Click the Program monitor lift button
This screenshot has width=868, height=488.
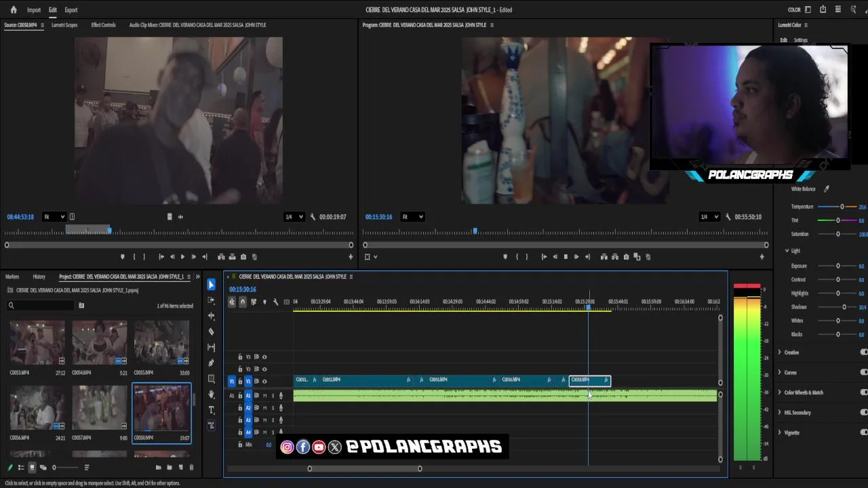(604, 257)
